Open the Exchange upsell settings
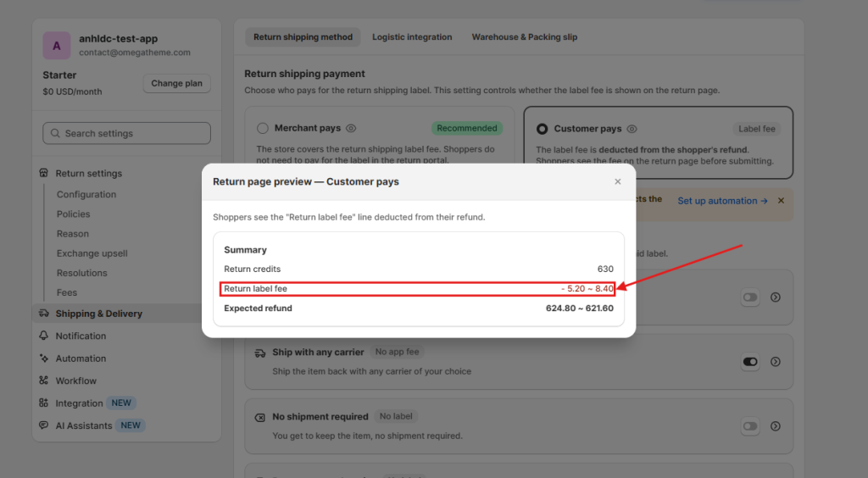The height and width of the screenshot is (478, 868). [92, 253]
